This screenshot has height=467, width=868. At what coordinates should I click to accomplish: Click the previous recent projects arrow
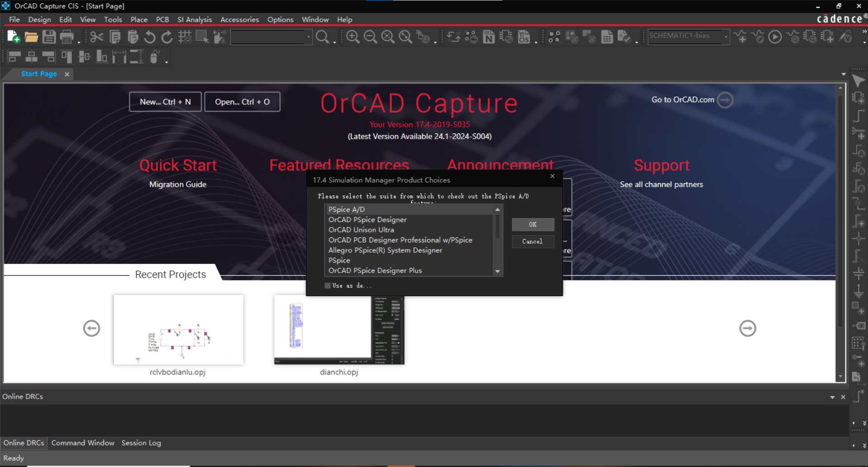pos(91,328)
